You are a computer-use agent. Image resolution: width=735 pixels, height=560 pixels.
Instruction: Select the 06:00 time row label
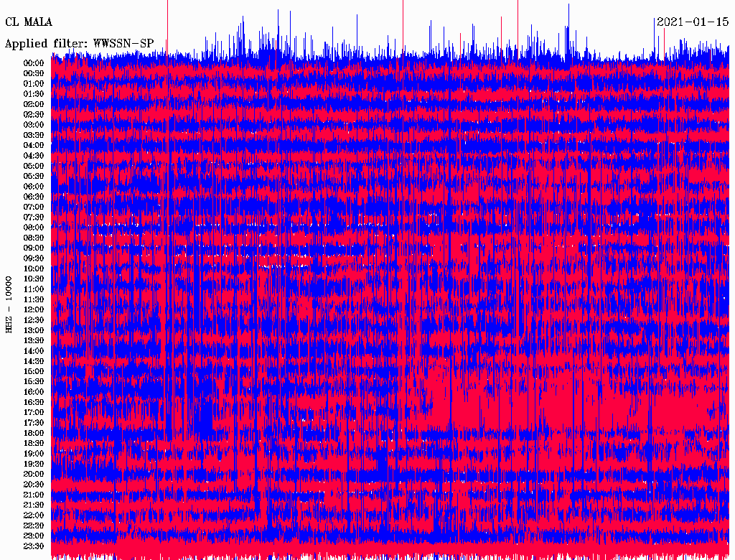[34, 186]
